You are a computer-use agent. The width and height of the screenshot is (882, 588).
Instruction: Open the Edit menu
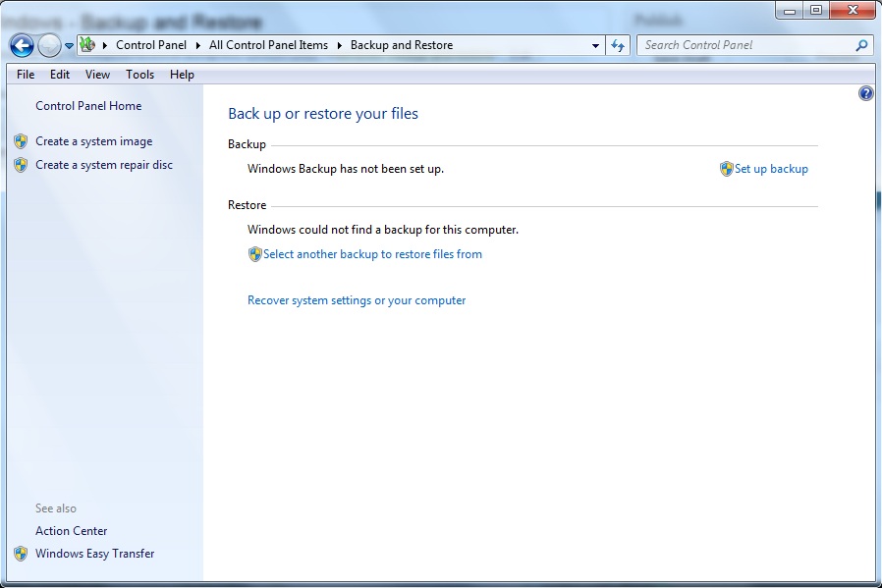(x=60, y=75)
